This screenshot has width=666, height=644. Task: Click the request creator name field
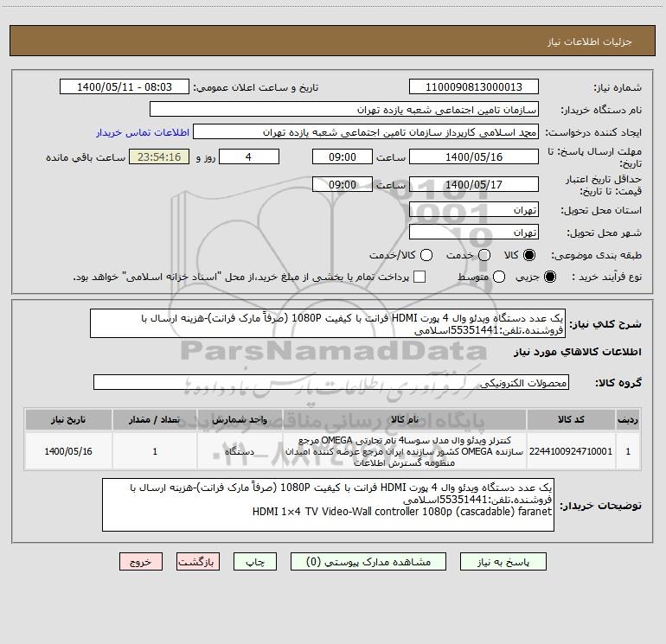pyautogui.click(x=366, y=132)
